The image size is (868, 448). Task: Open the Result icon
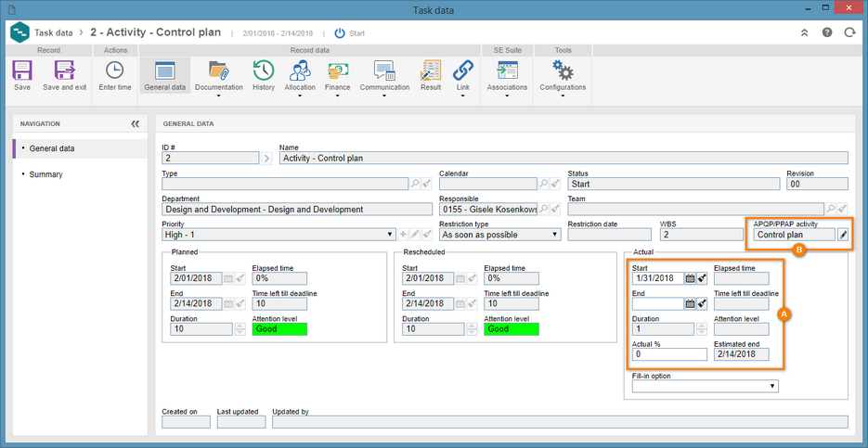[430, 70]
